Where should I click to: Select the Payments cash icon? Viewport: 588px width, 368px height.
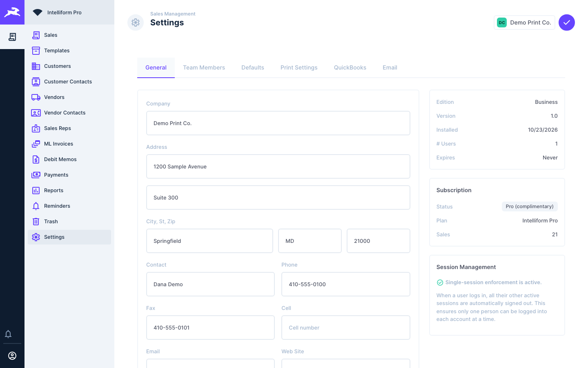36,175
